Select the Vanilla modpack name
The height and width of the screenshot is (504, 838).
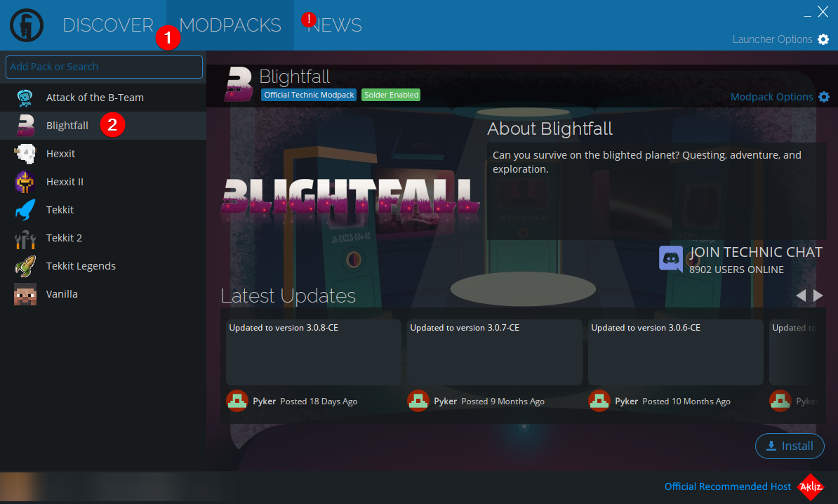point(62,294)
